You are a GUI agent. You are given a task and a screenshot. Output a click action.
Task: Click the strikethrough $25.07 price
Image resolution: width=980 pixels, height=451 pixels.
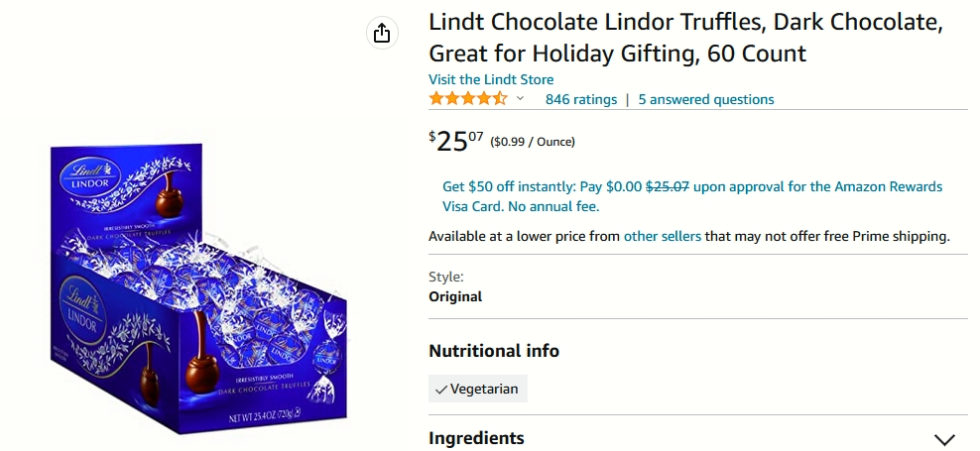click(667, 186)
